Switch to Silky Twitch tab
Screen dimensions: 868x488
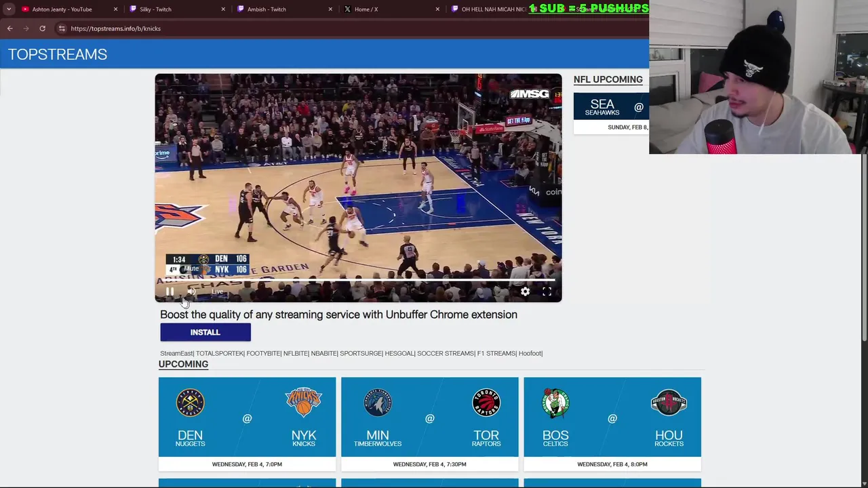155,9
